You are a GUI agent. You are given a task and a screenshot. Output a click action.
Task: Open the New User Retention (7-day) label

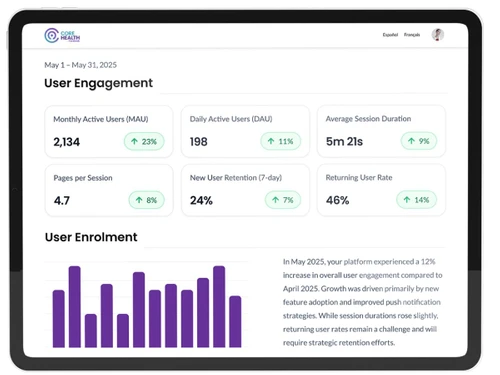click(236, 178)
